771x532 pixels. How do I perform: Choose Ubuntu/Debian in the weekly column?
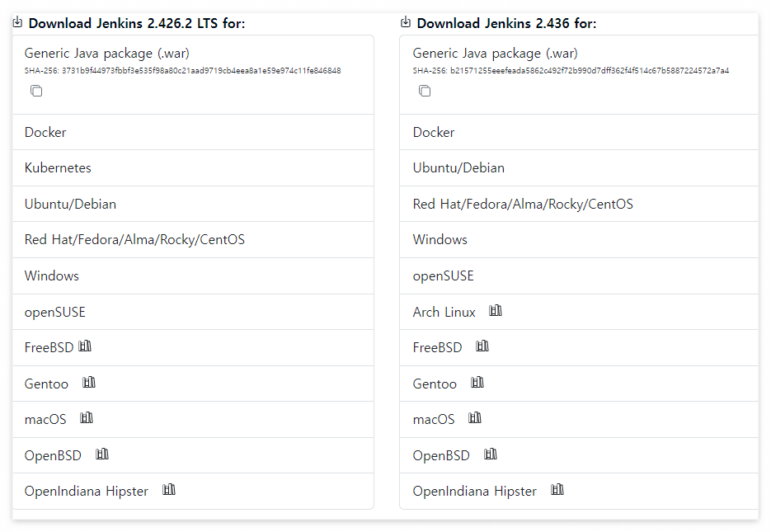[579, 167]
